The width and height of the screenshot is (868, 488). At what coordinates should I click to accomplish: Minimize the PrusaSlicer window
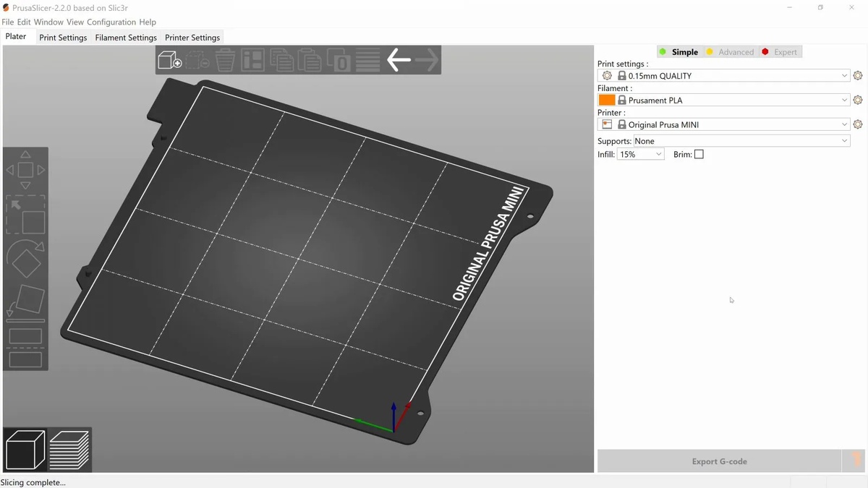pyautogui.click(x=789, y=7)
